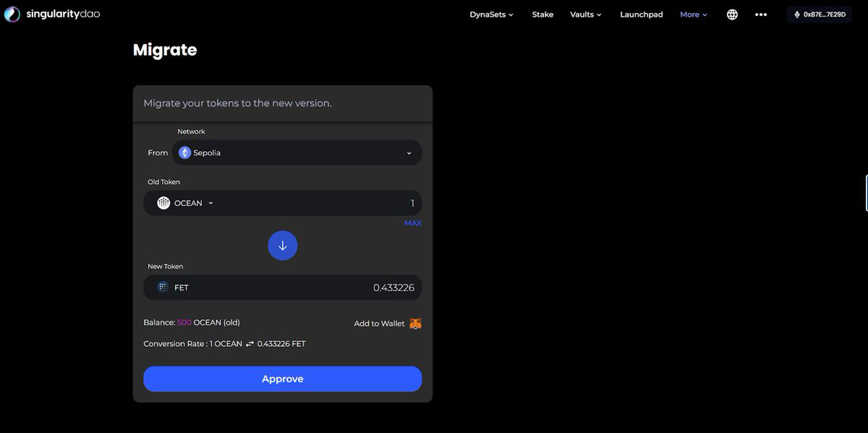The height and width of the screenshot is (433, 868).
Task: Open the Sepolia network dropdown
Action: tap(297, 153)
